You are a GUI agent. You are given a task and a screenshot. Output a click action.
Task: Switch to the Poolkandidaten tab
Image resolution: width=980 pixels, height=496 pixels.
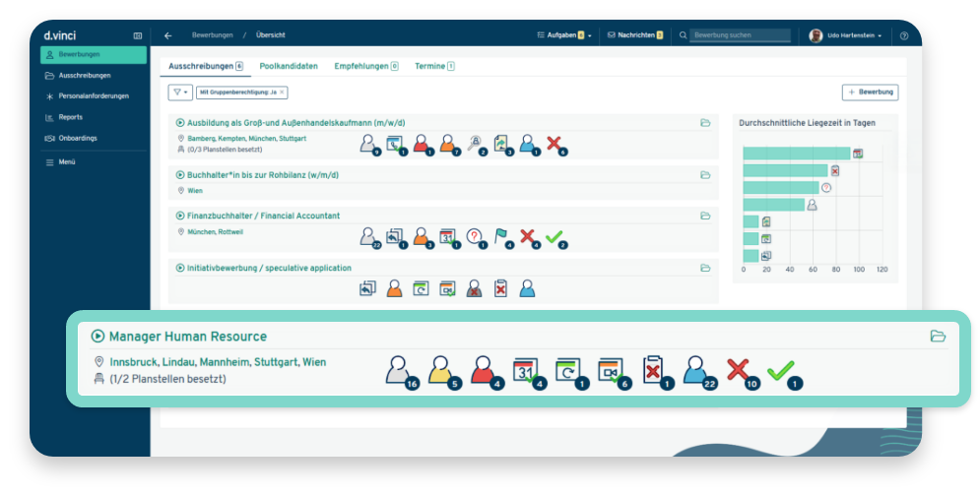click(x=289, y=66)
